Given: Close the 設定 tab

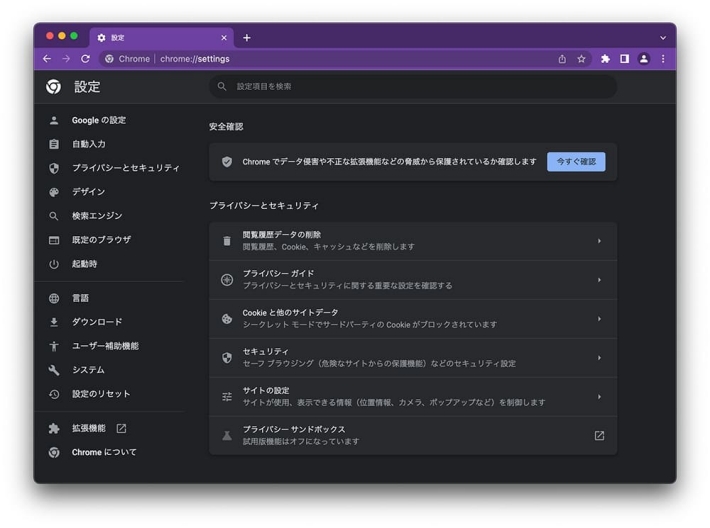Looking at the screenshot, I should click(x=224, y=38).
